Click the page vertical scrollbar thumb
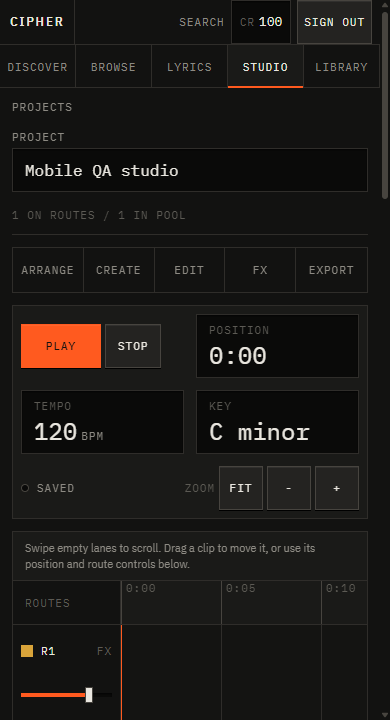The width and height of the screenshot is (390, 720). click(x=385, y=105)
